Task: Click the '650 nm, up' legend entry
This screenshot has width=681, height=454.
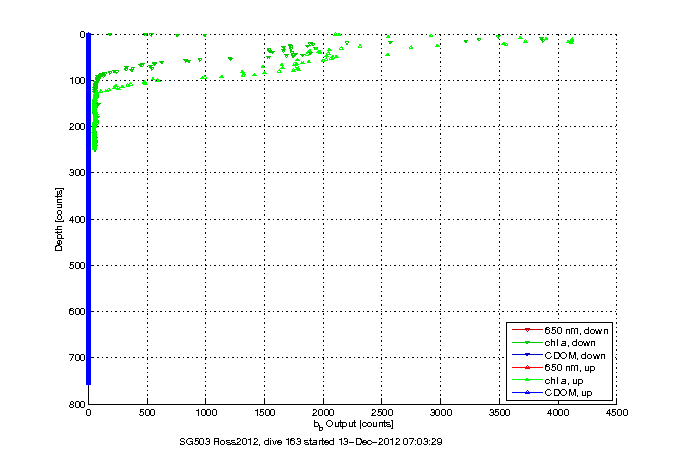Action: coord(554,368)
